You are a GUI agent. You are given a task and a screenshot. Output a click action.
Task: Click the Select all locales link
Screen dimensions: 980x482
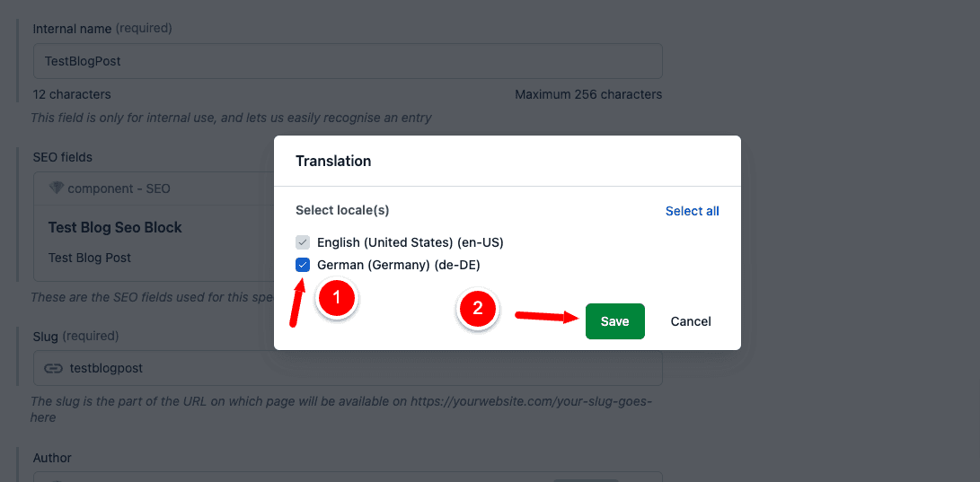(x=692, y=211)
